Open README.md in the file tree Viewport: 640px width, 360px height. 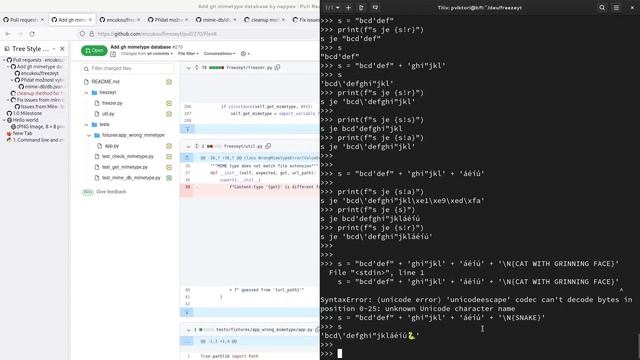105,82
